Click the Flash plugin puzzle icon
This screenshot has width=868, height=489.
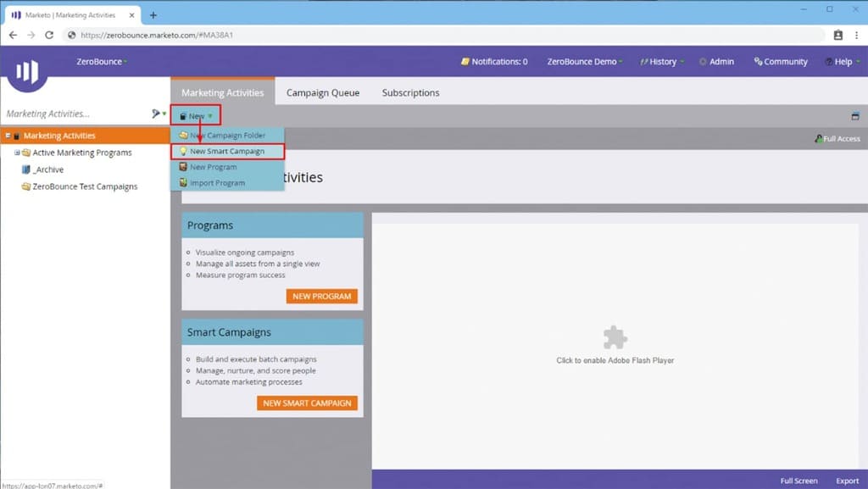click(x=615, y=337)
